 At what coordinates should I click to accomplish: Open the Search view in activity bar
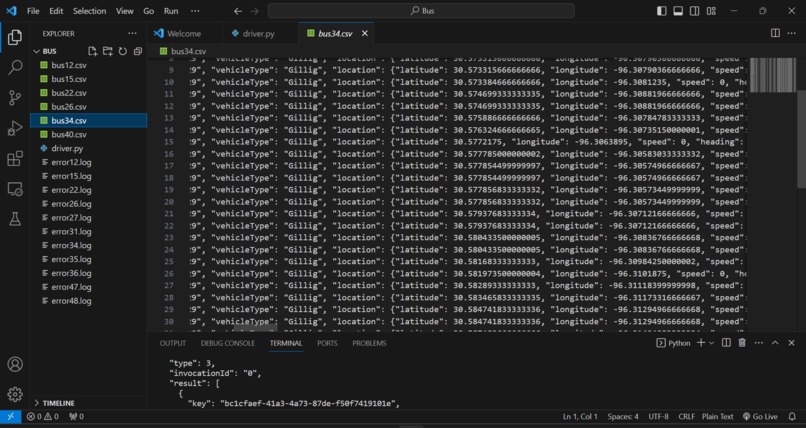15,67
